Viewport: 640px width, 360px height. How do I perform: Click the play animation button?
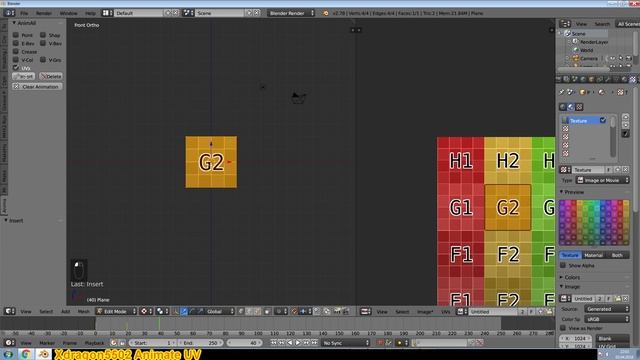click(298, 343)
